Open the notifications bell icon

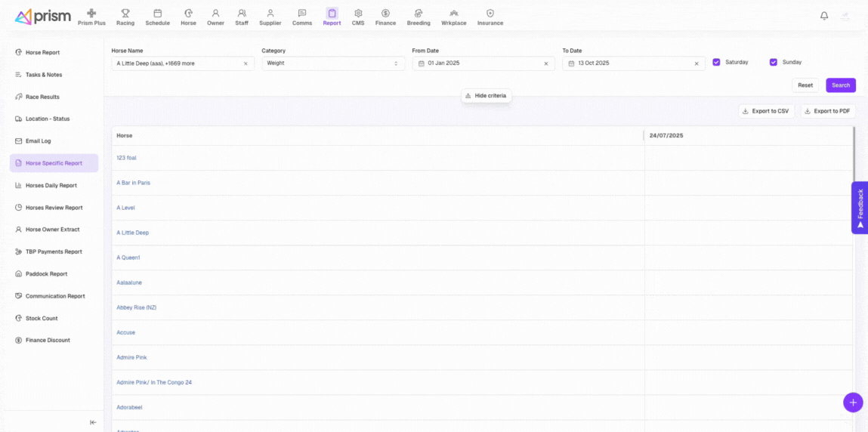(824, 16)
